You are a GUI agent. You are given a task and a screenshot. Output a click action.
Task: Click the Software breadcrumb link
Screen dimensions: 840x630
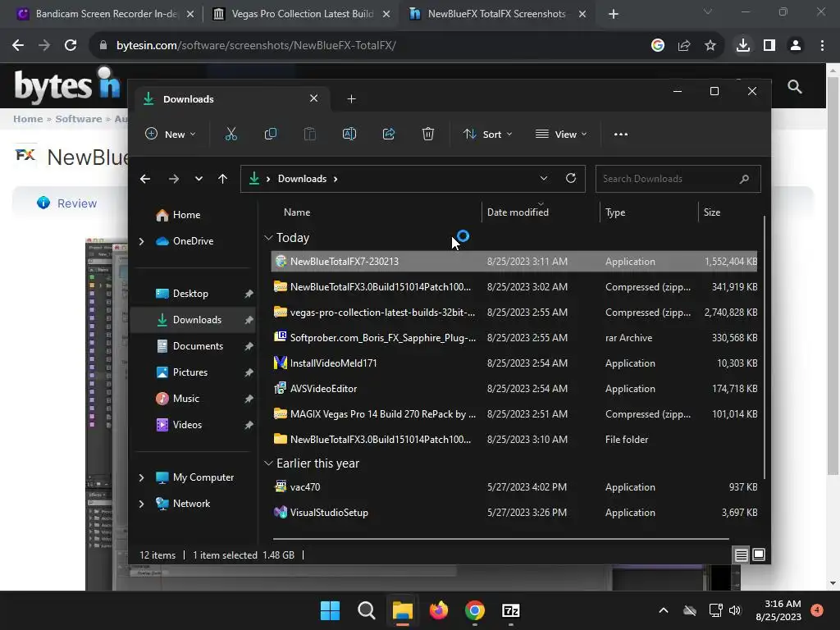coord(78,119)
